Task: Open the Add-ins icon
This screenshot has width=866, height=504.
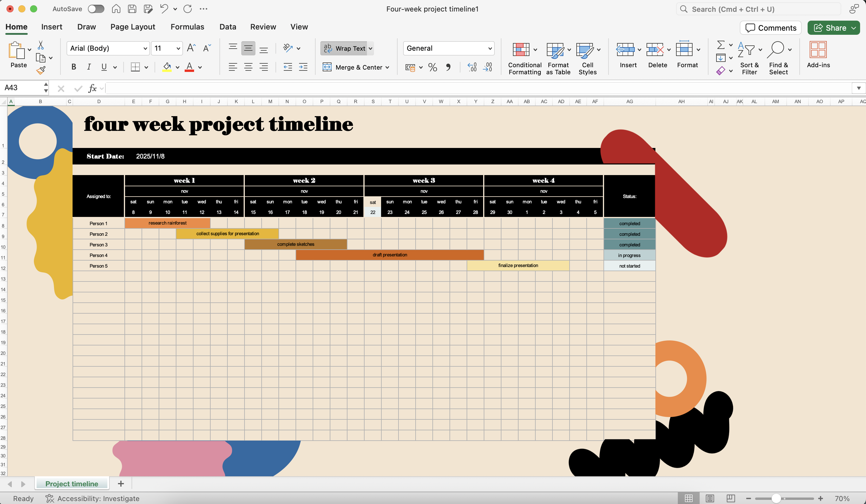Action: (818, 50)
